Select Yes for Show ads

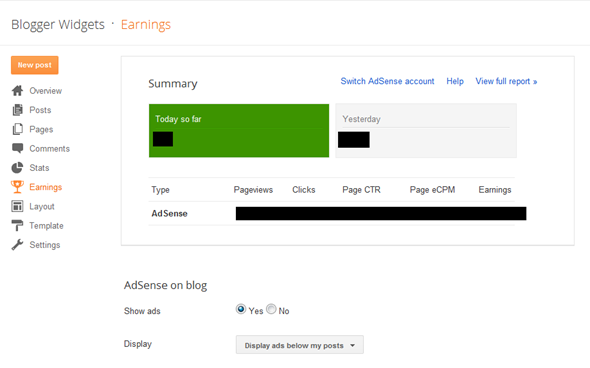click(241, 309)
